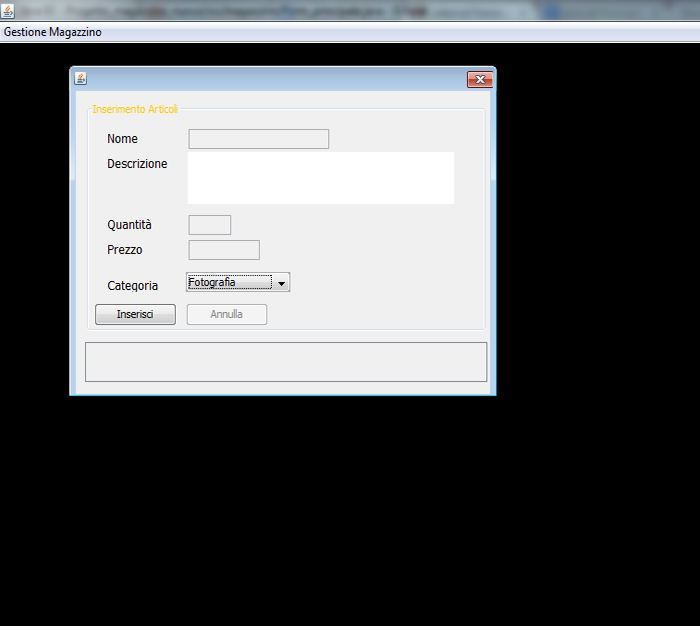Viewport: 700px width, 626px height.
Task: Click the Annulla button
Action: click(227, 314)
